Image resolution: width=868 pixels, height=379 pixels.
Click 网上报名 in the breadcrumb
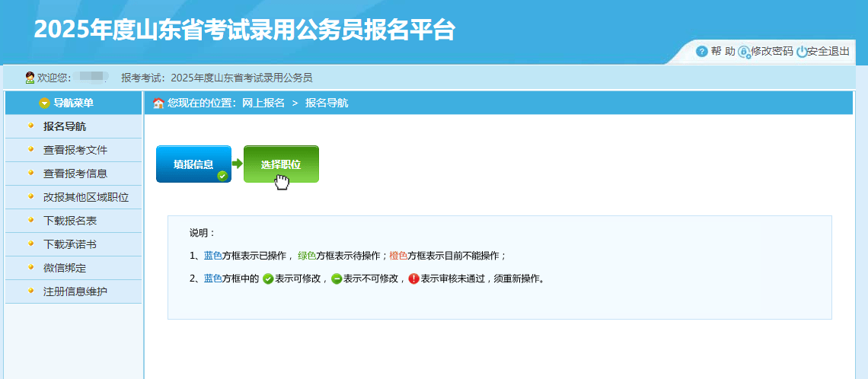point(263,103)
